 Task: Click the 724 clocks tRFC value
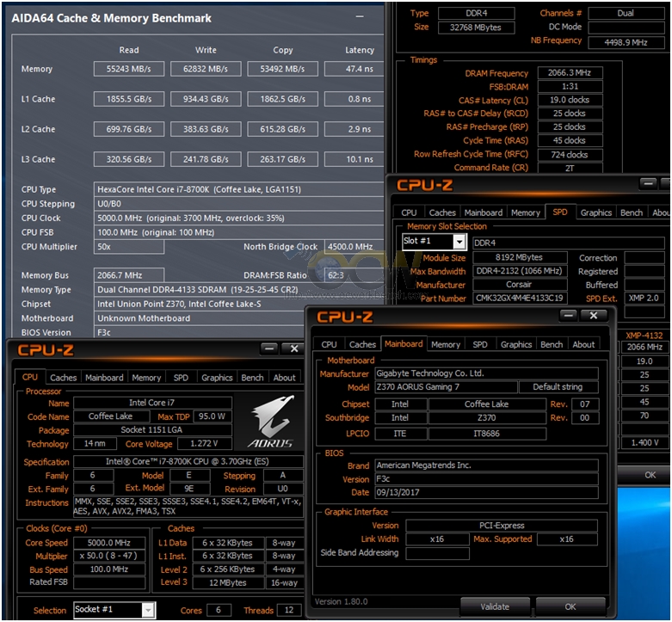[x=570, y=154]
